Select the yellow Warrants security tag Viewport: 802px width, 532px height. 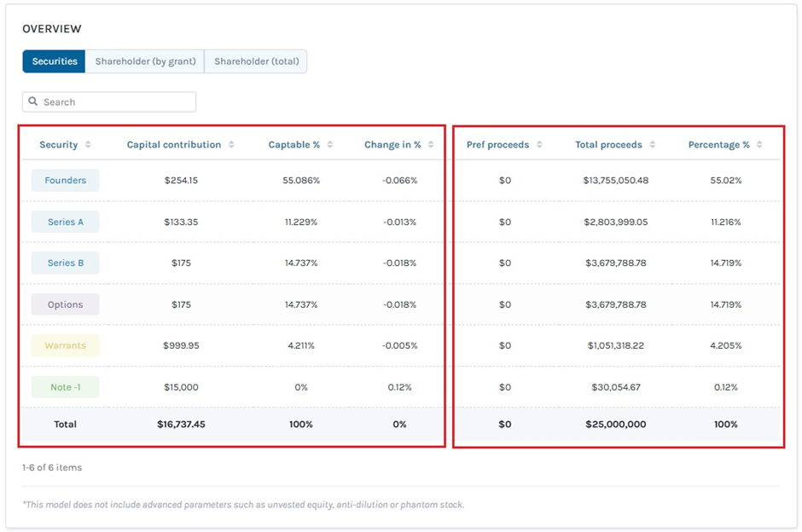click(65, 345)
